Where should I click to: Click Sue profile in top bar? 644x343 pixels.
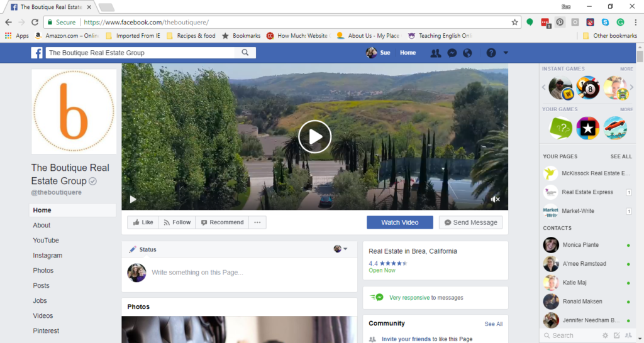tap(378, 53)
